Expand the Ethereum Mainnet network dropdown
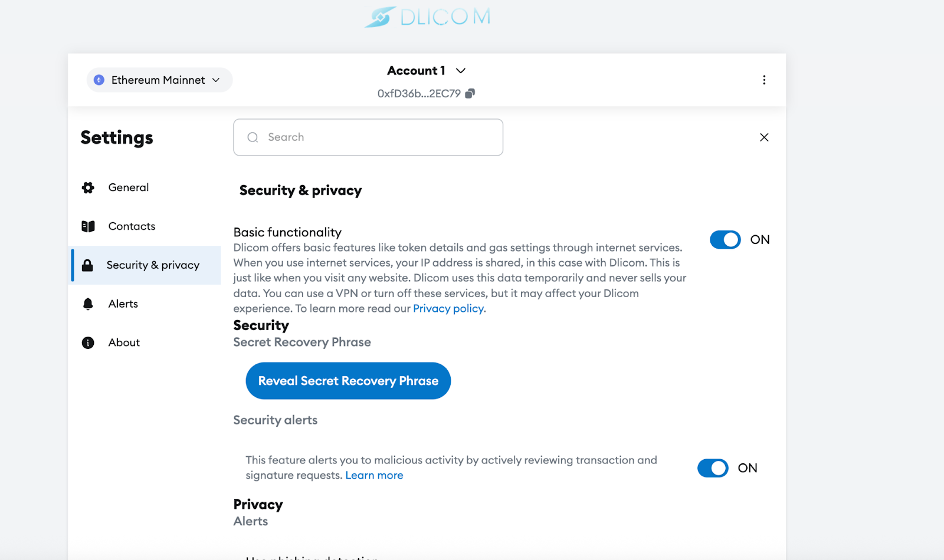944x560 pixels. (x=159, y=80)
